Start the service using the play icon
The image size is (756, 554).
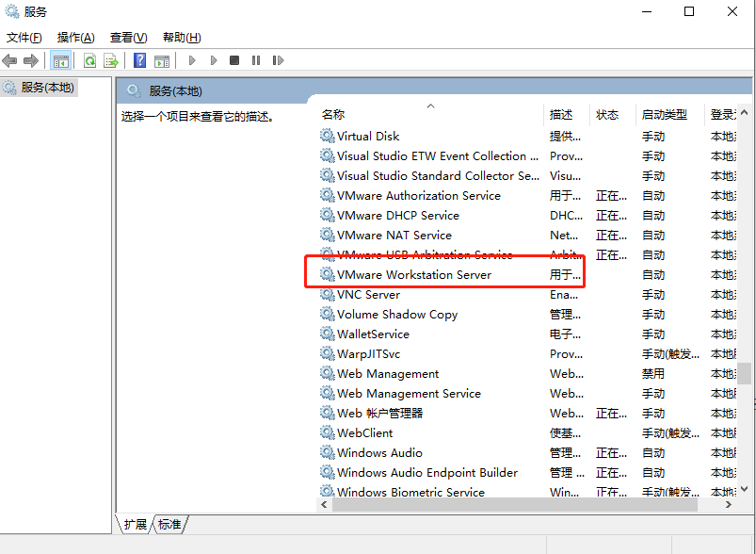(x=191, y=60)
